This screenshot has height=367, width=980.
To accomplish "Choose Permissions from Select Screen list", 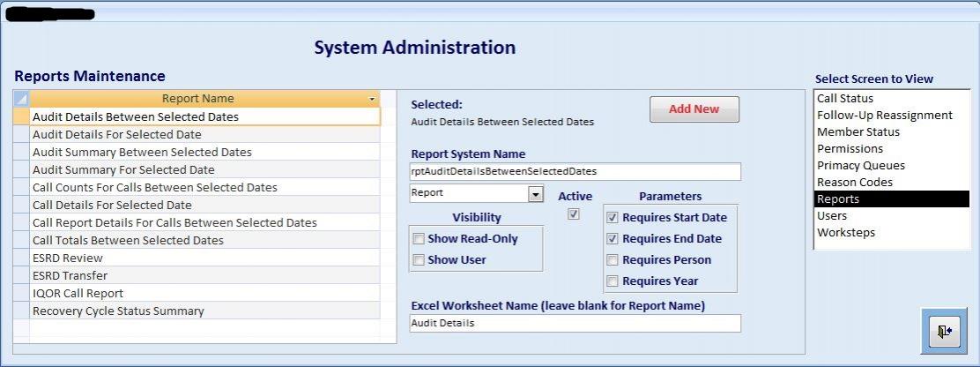I will 850,149.
